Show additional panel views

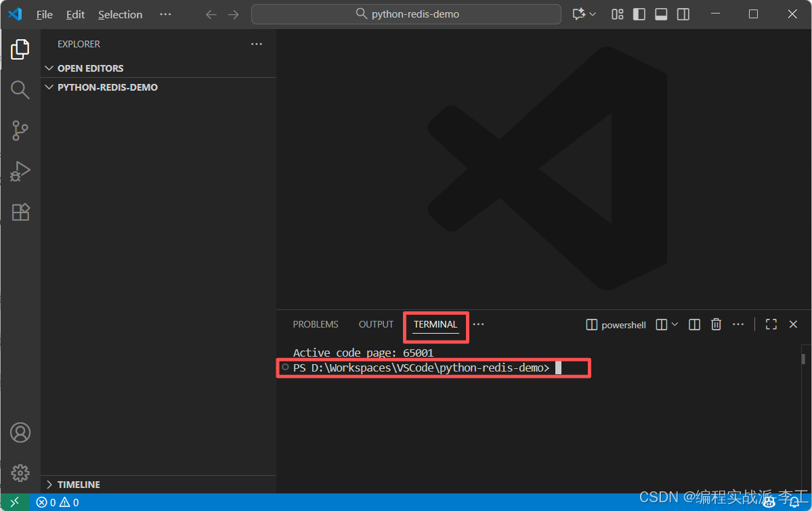click(x=479, y=324)
